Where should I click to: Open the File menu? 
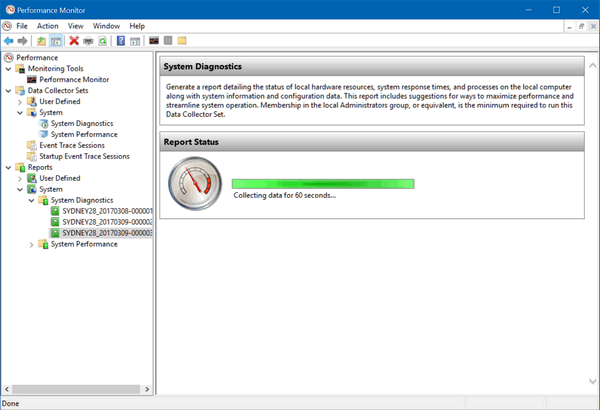tap(22, 26)
